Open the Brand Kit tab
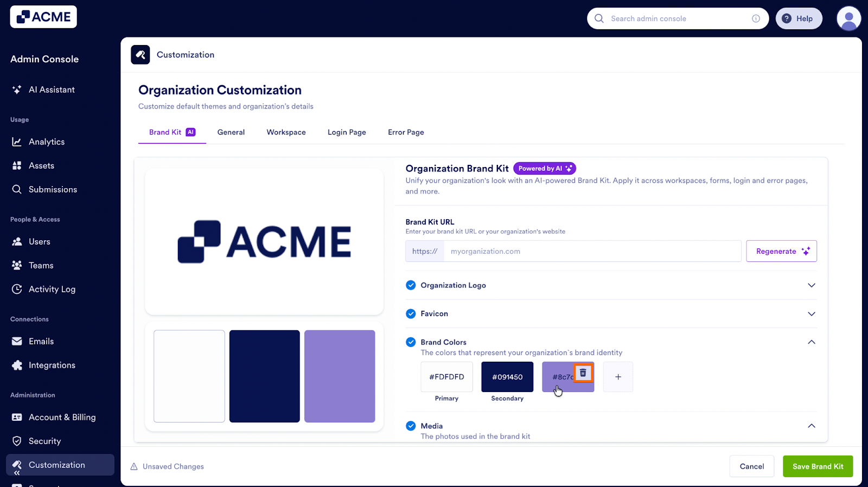 click(172, 132)
